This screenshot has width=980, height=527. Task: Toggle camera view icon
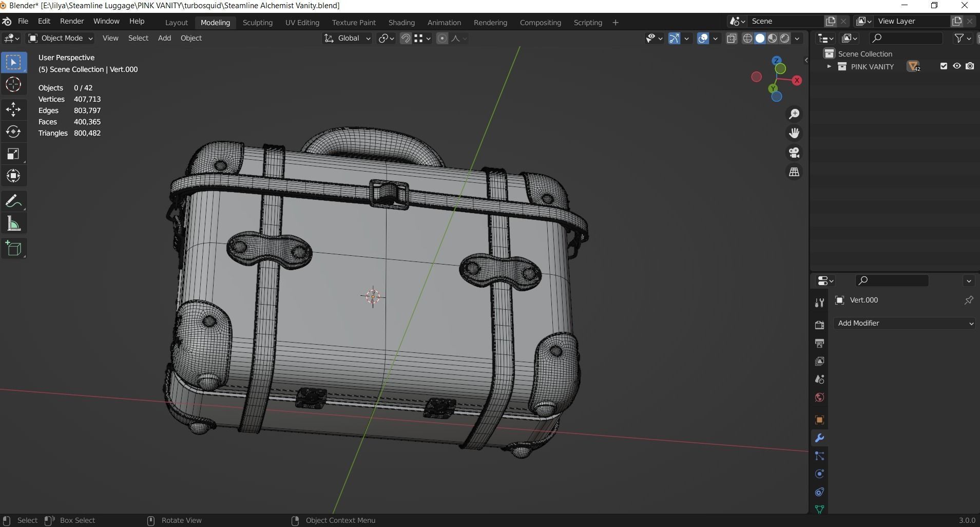tap(794, 153)
